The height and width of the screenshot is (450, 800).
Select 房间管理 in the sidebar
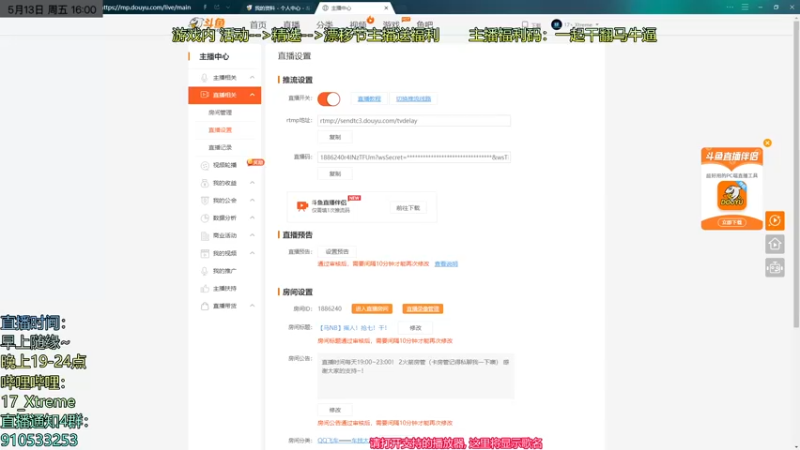220,113
